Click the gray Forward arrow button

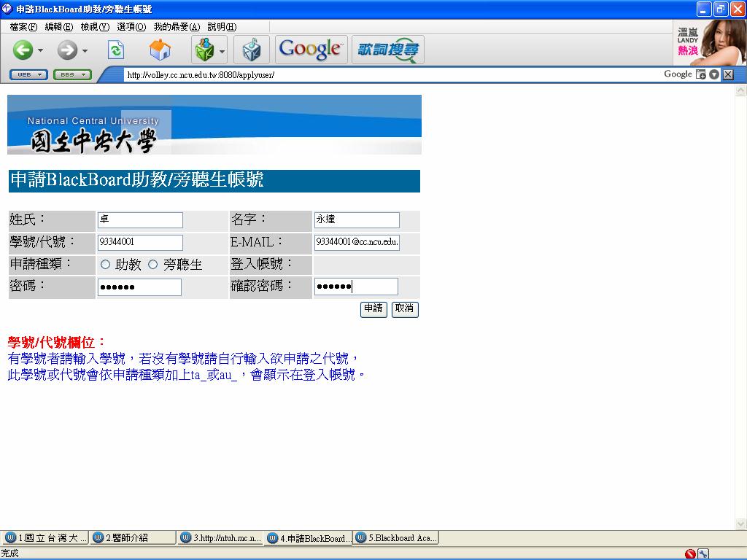click(x=67, y=50)
